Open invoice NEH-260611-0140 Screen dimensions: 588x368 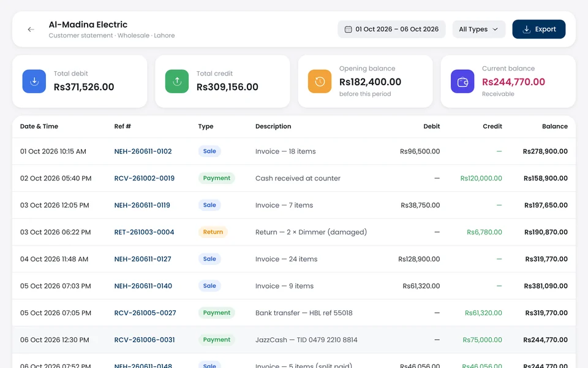coord(143,286)
